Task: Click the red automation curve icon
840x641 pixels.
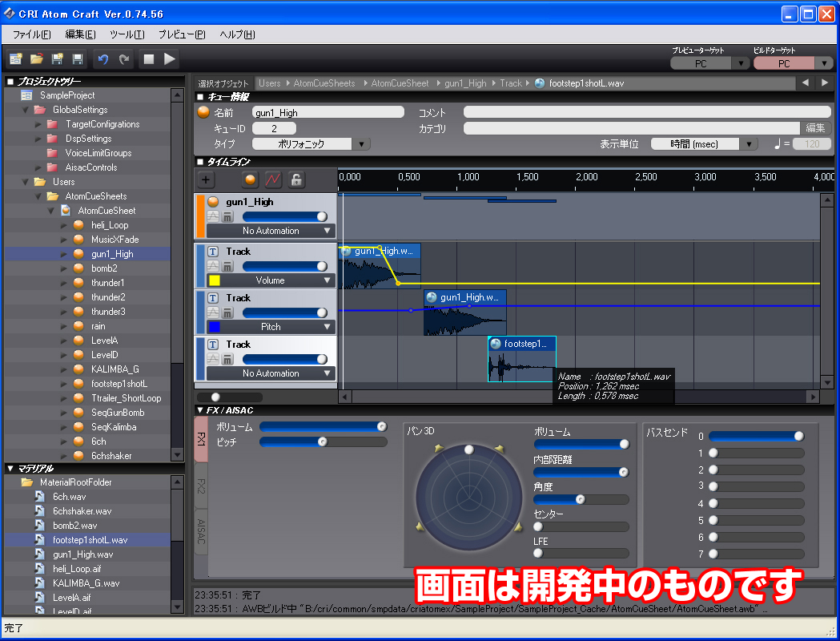Action: coord(273,179)
